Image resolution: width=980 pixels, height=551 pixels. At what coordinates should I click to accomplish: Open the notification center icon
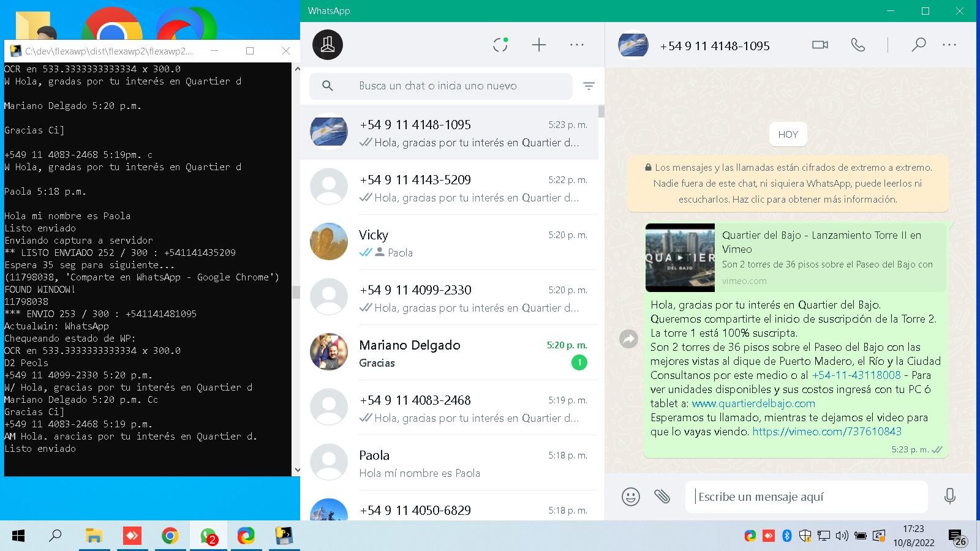coord(956,538)
